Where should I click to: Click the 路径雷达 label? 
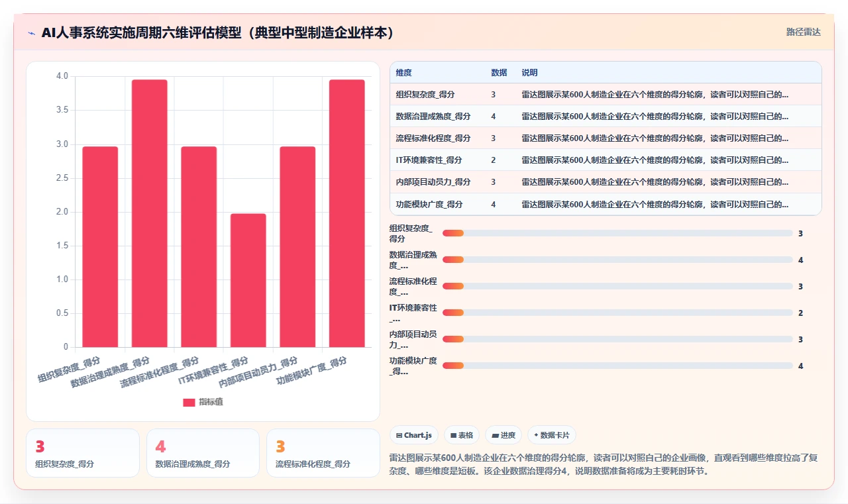803,32
